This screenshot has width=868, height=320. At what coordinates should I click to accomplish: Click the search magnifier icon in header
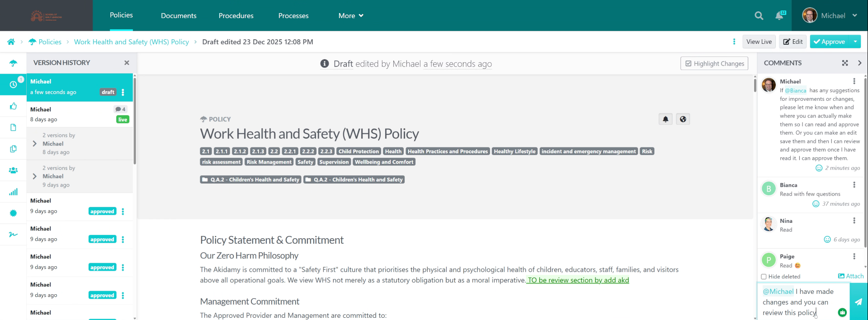click(759, 16)
